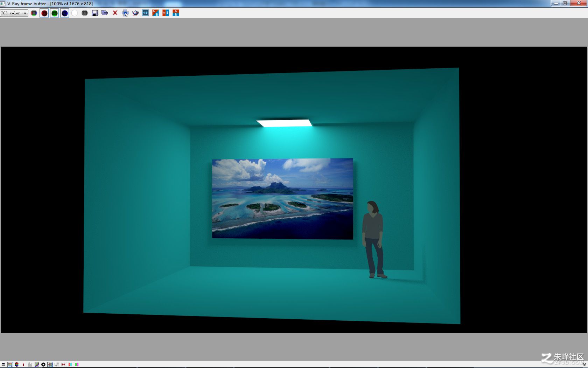Viewport: 588px width, 368px height.
Task: Clear the image with red X
Action: tap(115, 13)
